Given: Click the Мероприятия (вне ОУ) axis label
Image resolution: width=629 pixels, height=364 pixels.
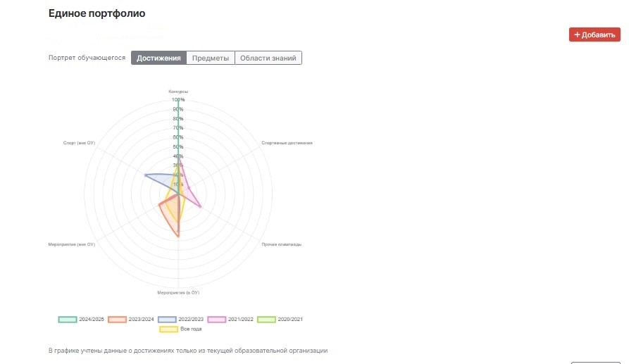Looking at the screenshot, I should (71, 244).
